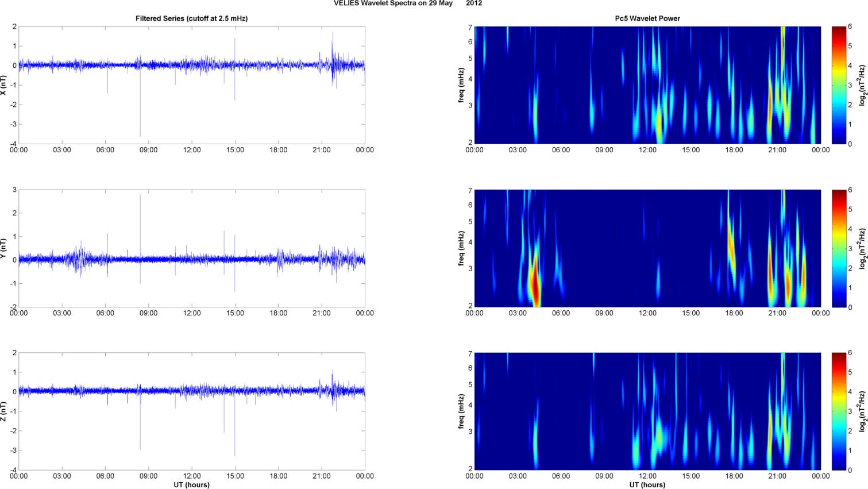Click the -4 tick on X (nT) axis

coord(13,144)
